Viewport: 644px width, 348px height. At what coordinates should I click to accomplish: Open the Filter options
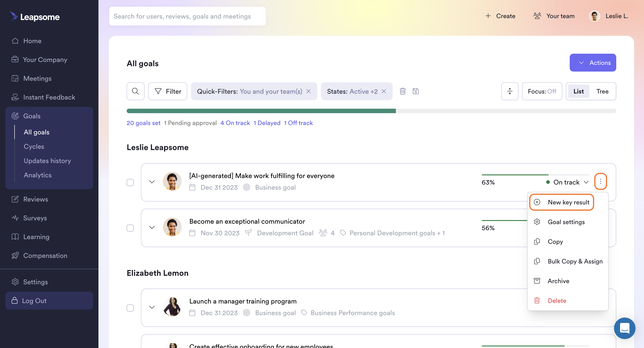(x=168, y=91)
